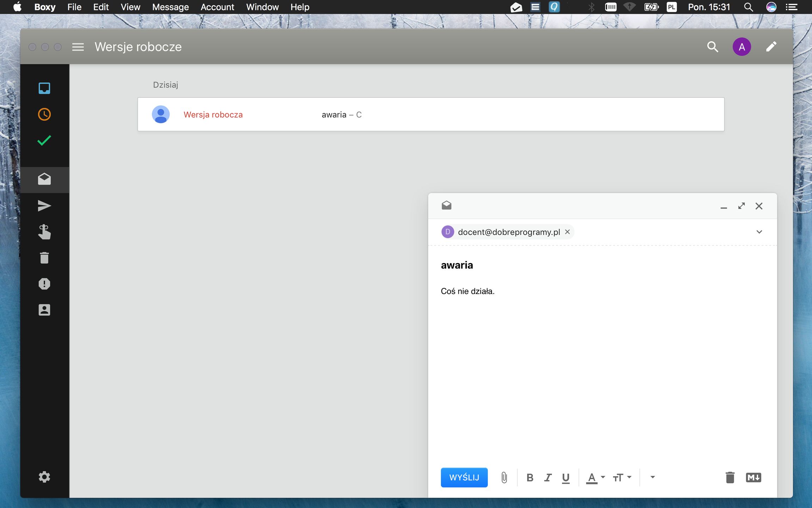Open the Trash folder icon
812x508 pixels.
(44, 258)
